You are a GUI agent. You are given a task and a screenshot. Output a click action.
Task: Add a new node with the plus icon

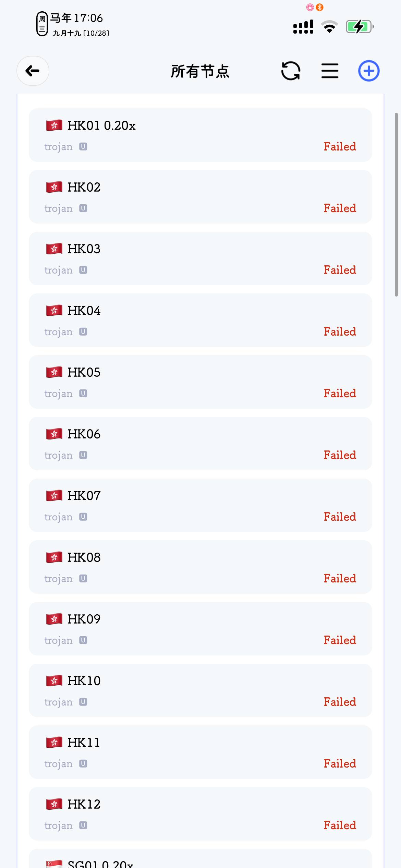(x=369, y=71)
